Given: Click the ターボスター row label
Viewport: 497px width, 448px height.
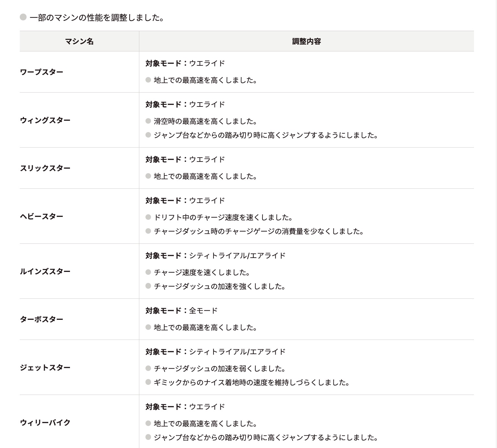Looking at the screenshot, I should pyautogui.click(x=42, y=319).
